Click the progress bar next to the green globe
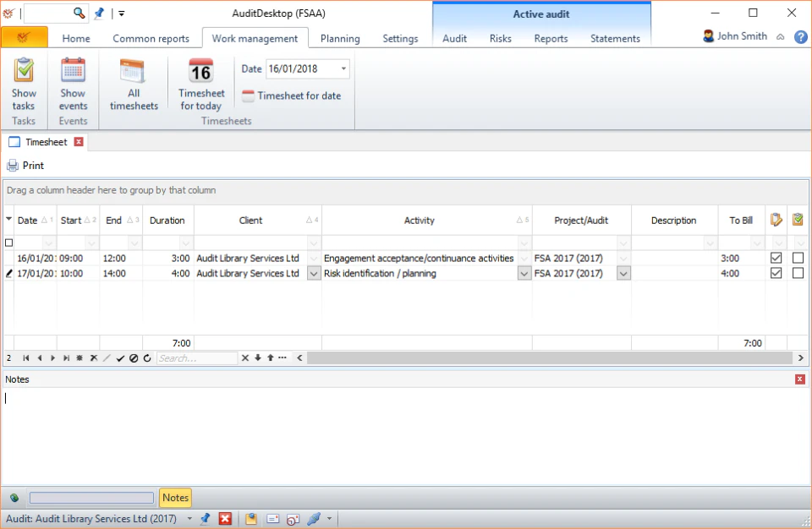Screen dimensions: 812x529 pos(91,498)
